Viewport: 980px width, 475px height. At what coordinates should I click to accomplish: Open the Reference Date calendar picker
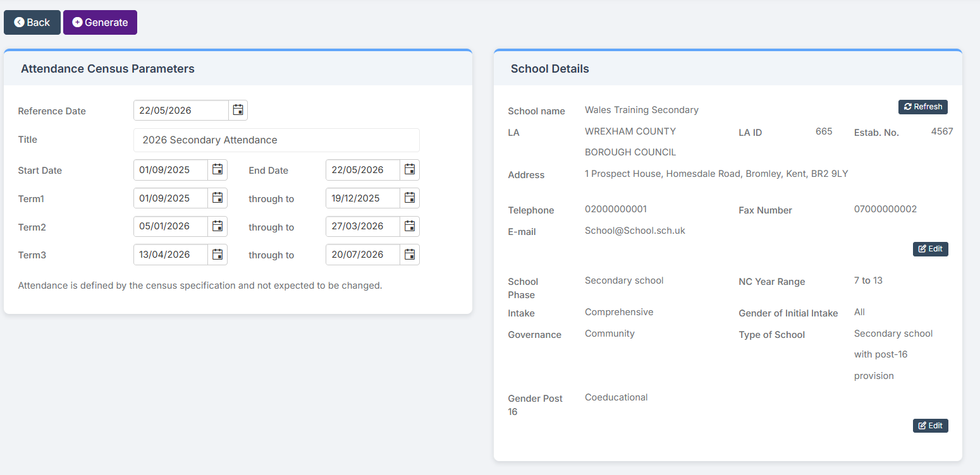point(238,110)
